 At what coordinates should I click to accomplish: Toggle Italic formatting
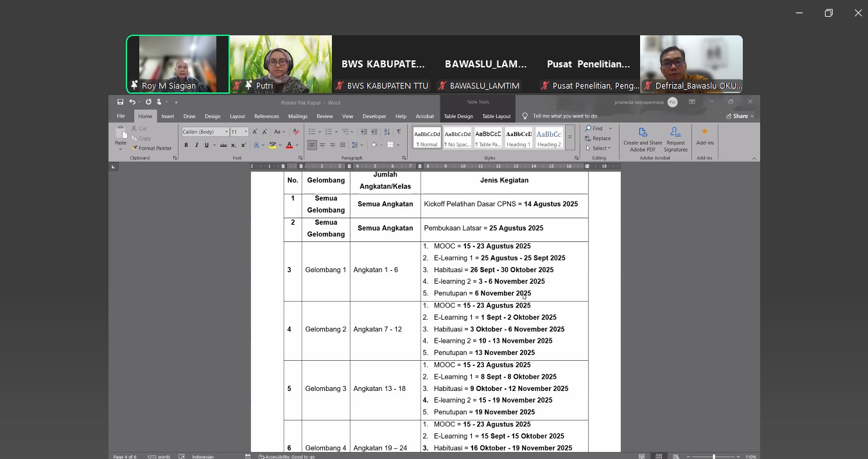(196, 145)
